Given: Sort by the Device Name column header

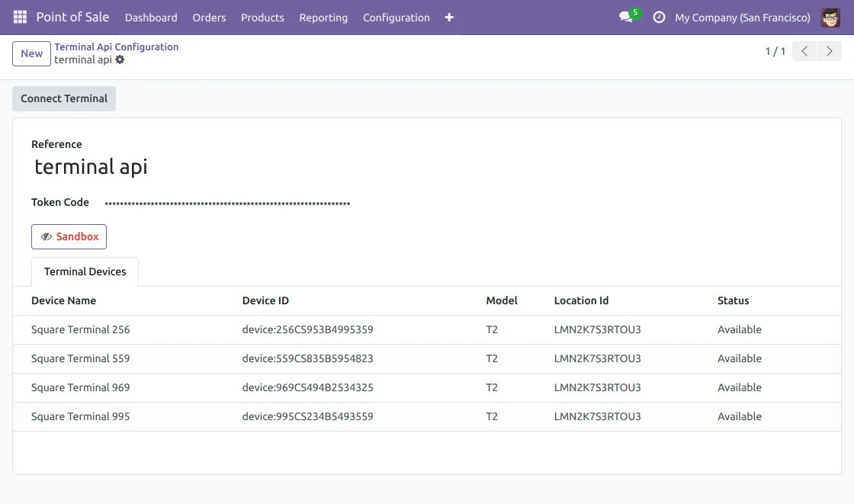Looking at the screenshot, I should pos(63,300).
